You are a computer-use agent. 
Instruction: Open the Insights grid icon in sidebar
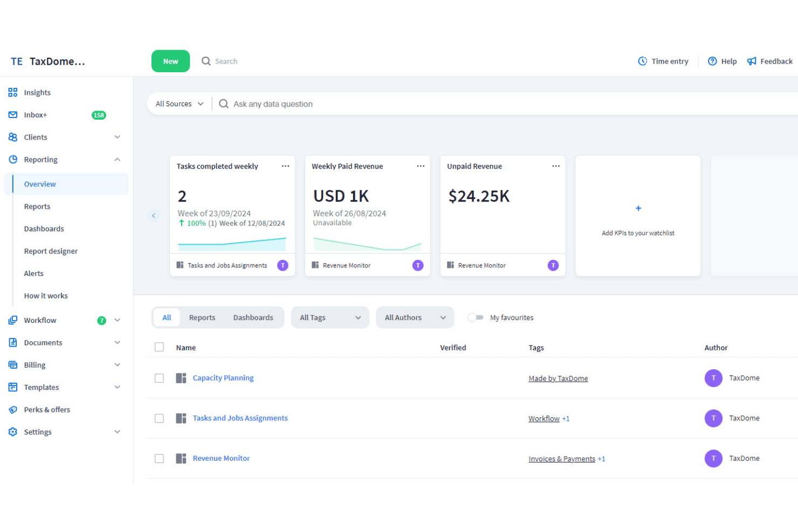coord(13,93)
